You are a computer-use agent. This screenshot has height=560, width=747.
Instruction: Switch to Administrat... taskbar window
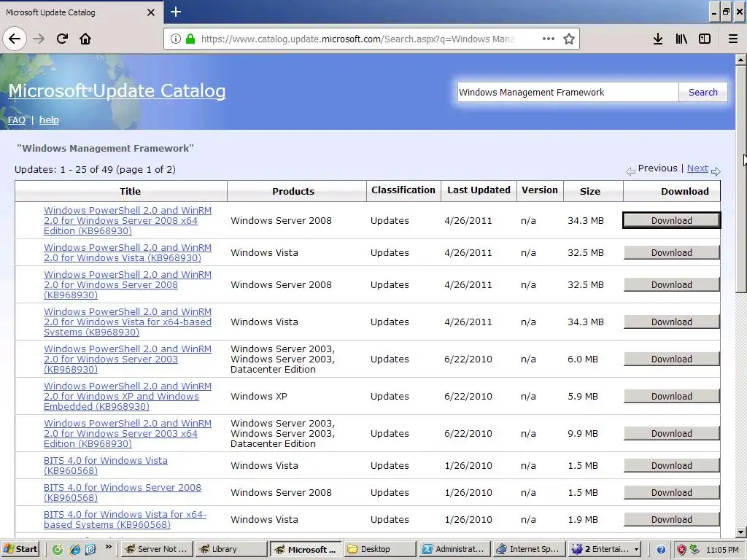455,549
